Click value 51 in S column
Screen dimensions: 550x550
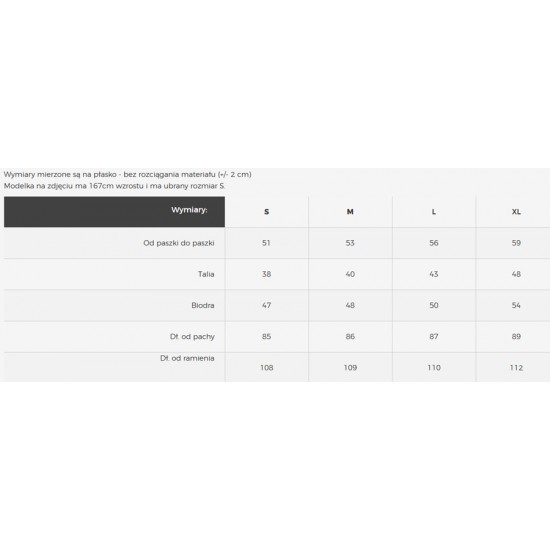(266, 243)
